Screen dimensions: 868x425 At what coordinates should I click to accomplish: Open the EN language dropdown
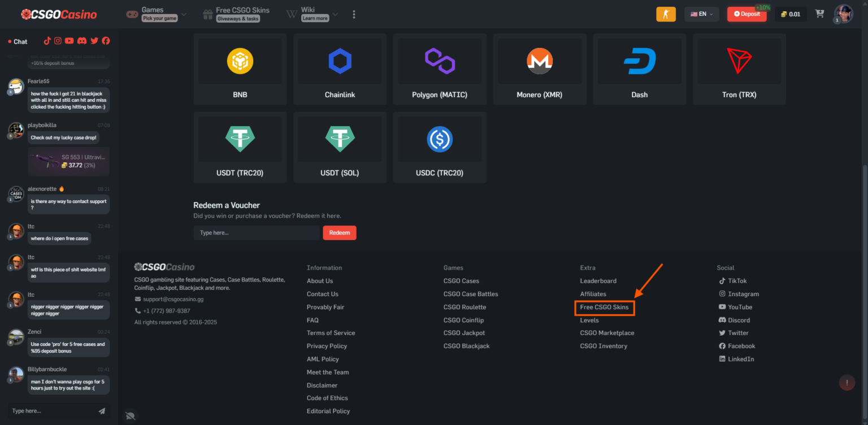pos(701,14)
